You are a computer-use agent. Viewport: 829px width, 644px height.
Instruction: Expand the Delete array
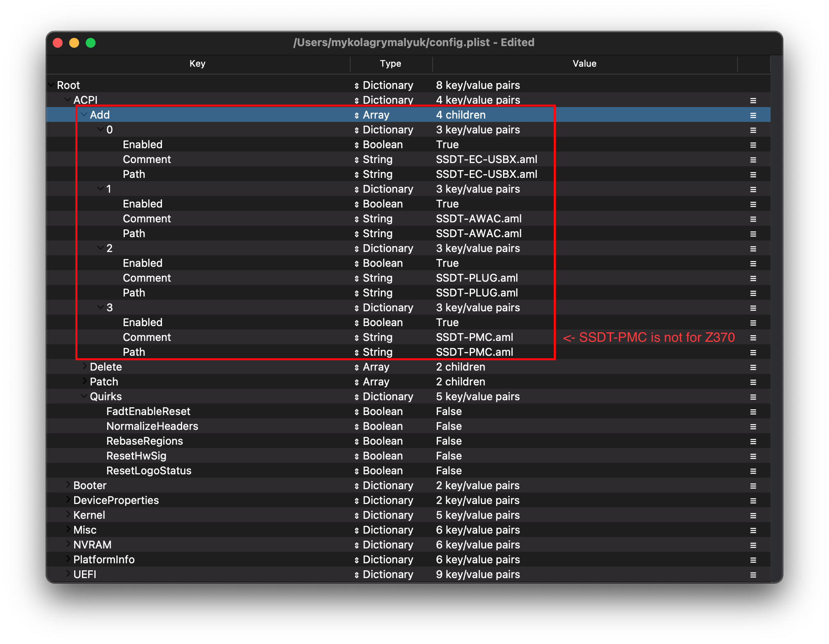click(x=84, y=366)
